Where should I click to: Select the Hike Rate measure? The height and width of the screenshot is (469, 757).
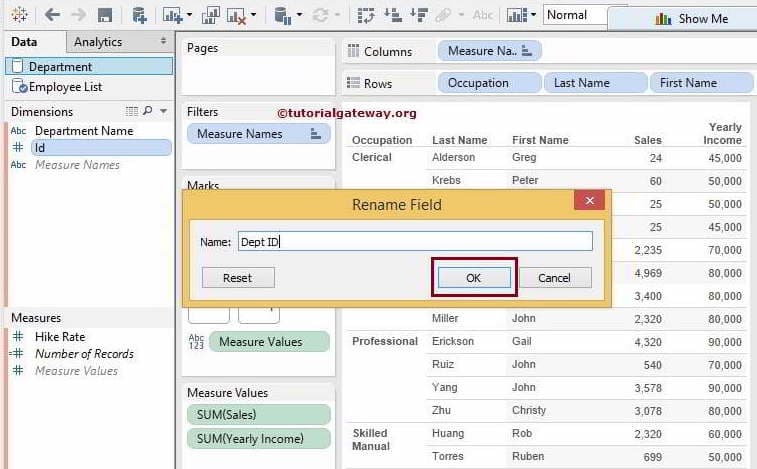[x=60, y=337]
